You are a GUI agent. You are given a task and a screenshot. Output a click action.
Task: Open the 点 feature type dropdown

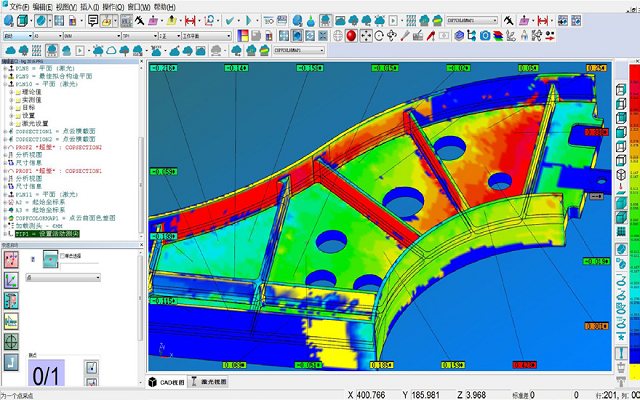tap(63, 278)
